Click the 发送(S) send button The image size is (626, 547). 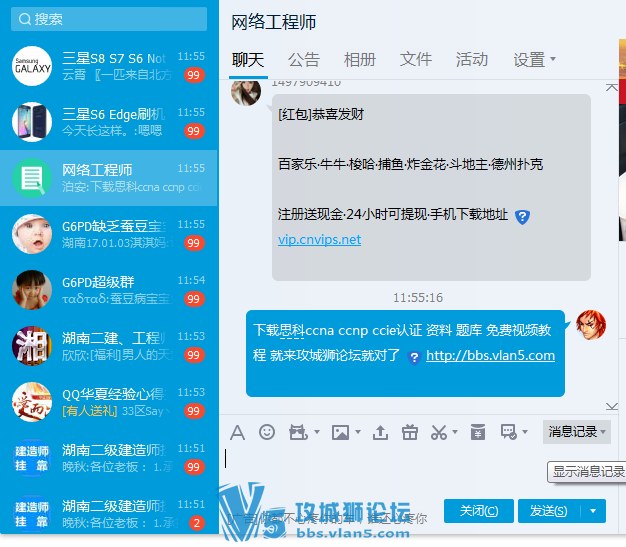coord(548,511)
